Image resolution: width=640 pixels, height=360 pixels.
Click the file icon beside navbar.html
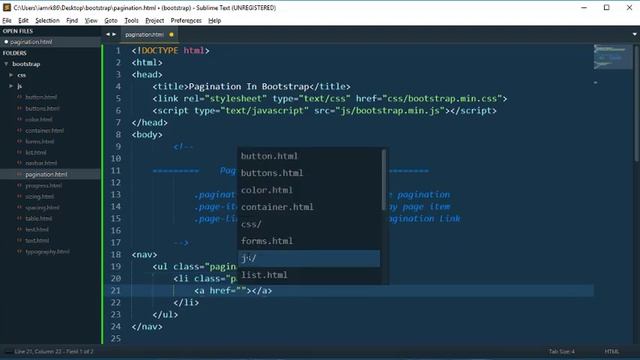[19, 163]
